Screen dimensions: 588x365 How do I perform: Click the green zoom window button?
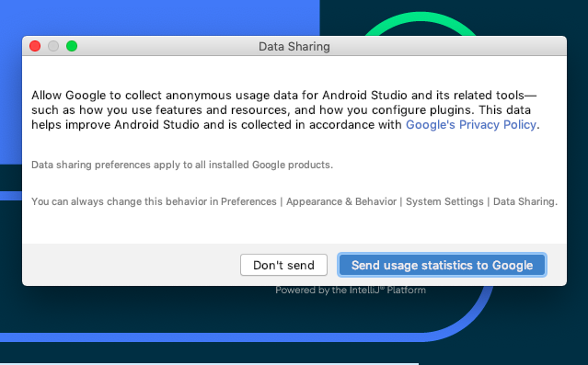(72, 46)
